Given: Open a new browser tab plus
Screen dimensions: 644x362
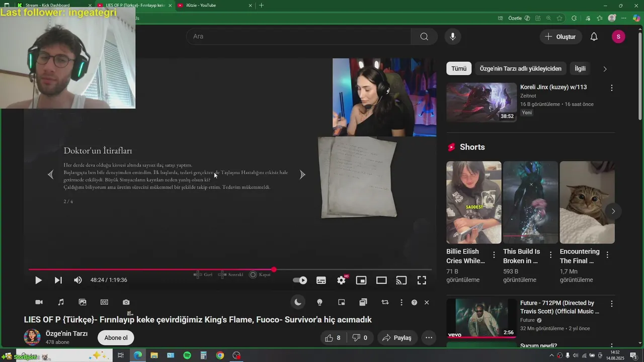Looking at the screenshot, I should [261, 5].
